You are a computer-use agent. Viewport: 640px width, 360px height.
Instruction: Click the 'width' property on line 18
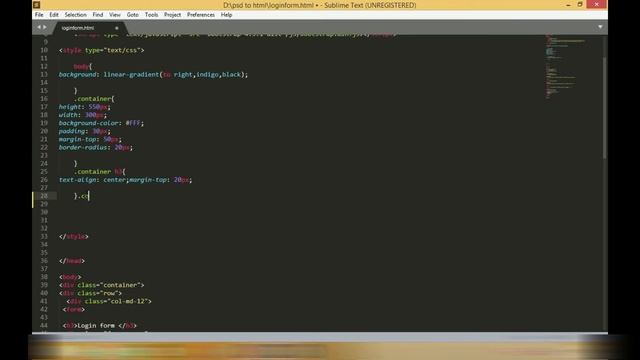click(68, 115)
